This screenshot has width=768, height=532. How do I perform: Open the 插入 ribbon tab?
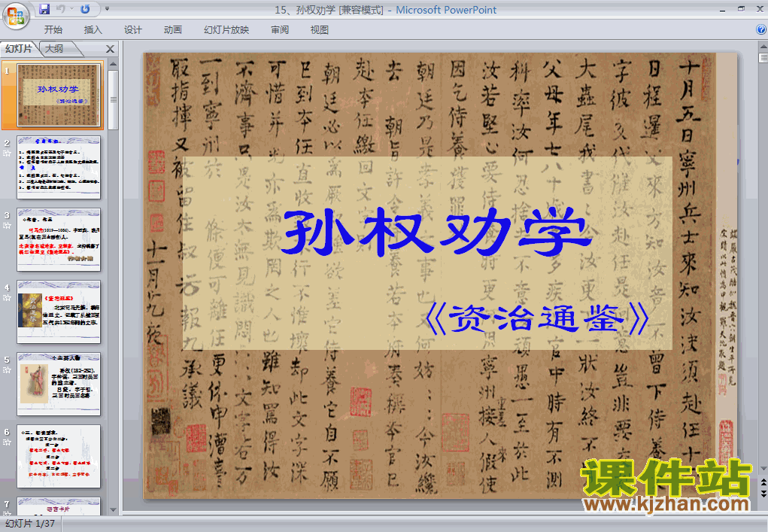pos(93,30)
